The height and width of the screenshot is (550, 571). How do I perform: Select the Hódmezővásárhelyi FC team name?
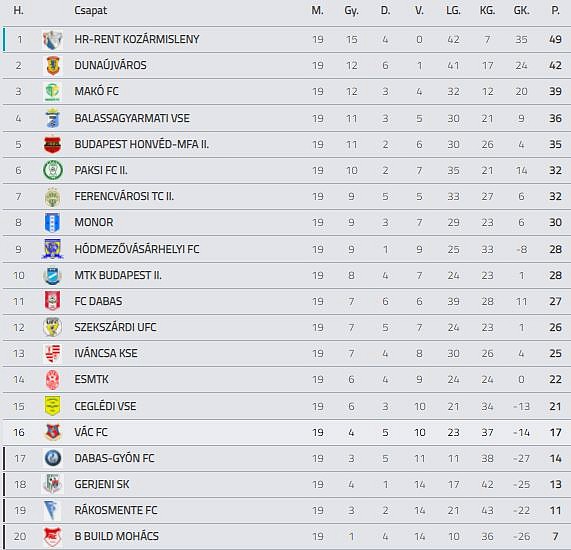click(137, 249)
